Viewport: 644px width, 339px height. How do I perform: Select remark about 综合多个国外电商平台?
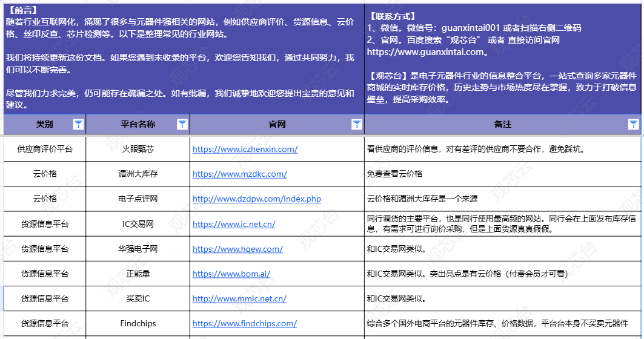click(x=503, y=323)
